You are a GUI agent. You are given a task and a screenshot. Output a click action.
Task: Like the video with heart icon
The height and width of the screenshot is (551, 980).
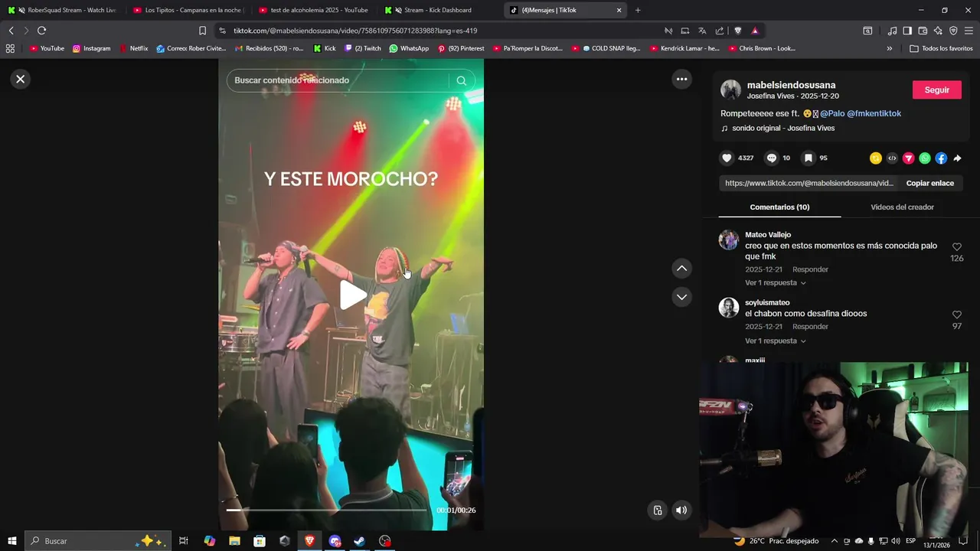(727, 158)
